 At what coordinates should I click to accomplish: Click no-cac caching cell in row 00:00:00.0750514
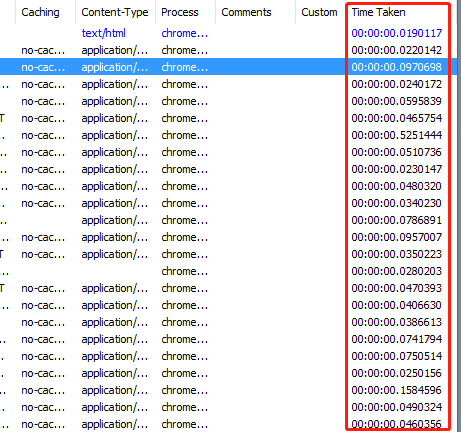43,356
